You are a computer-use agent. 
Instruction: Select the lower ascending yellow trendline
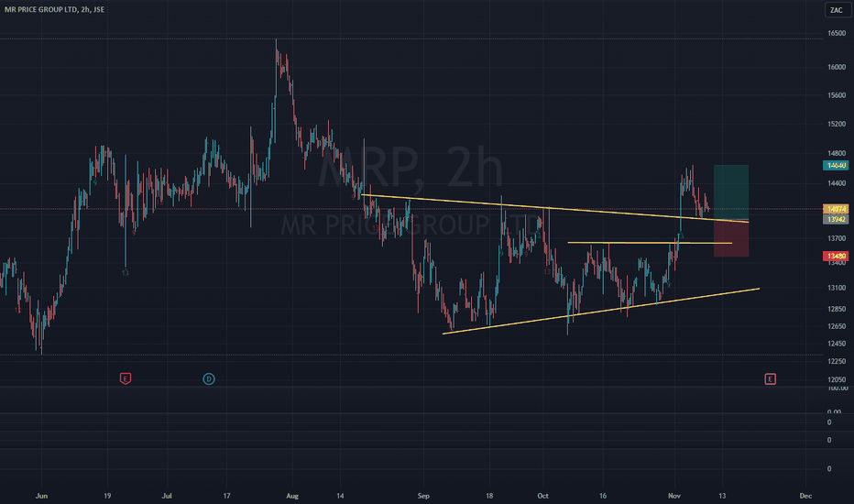(x=601, y=312)
